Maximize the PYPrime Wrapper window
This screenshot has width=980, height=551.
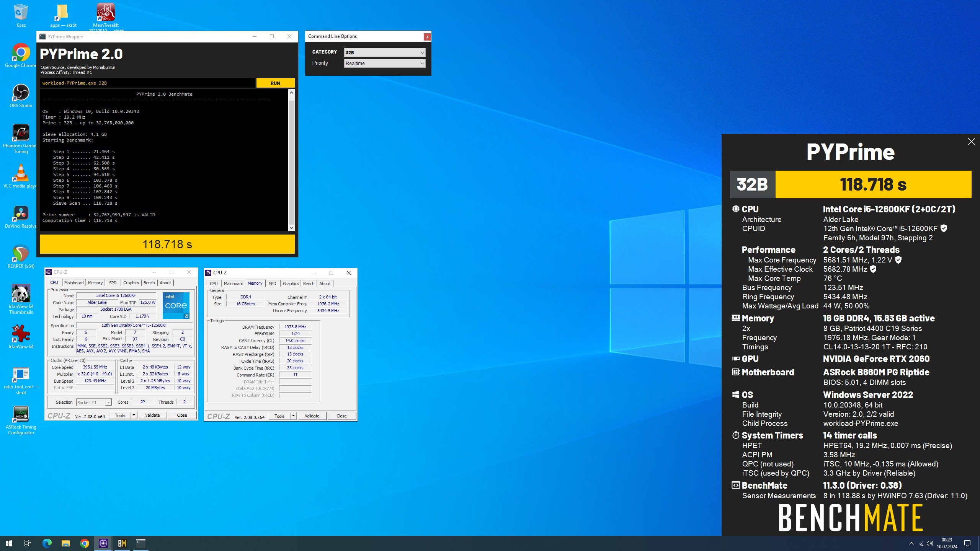[272, 36]
